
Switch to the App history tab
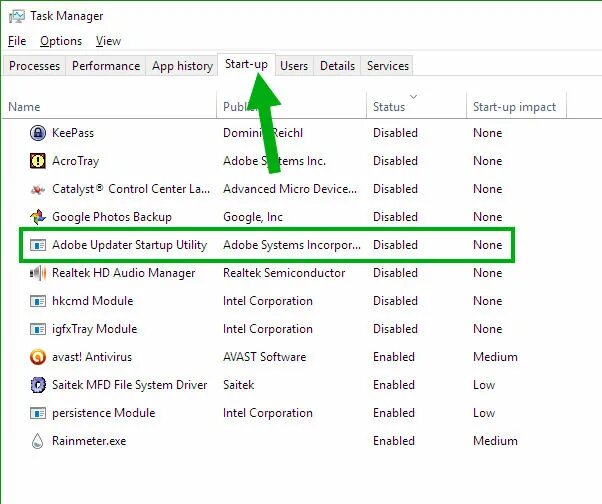tap(182, 66)
